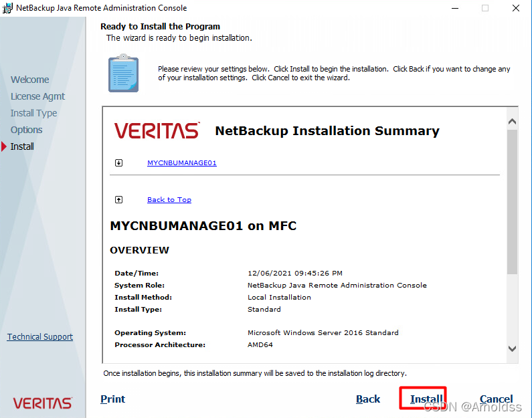Open the Technical Support link
This screenshot has height=418, width=532.
coord(40,336)
